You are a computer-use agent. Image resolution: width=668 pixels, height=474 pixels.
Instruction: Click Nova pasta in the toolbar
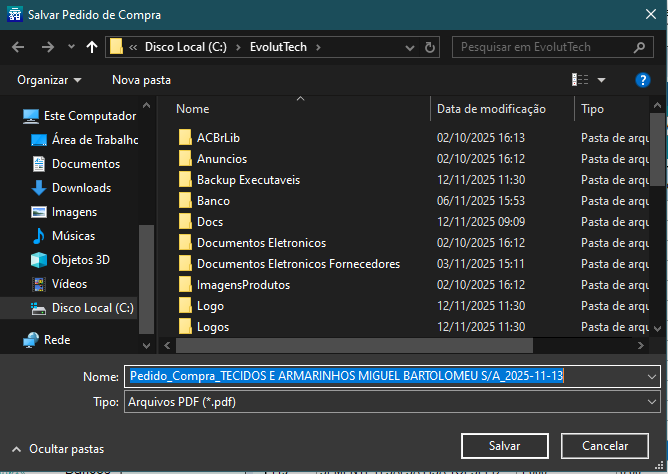coord(141,80)
